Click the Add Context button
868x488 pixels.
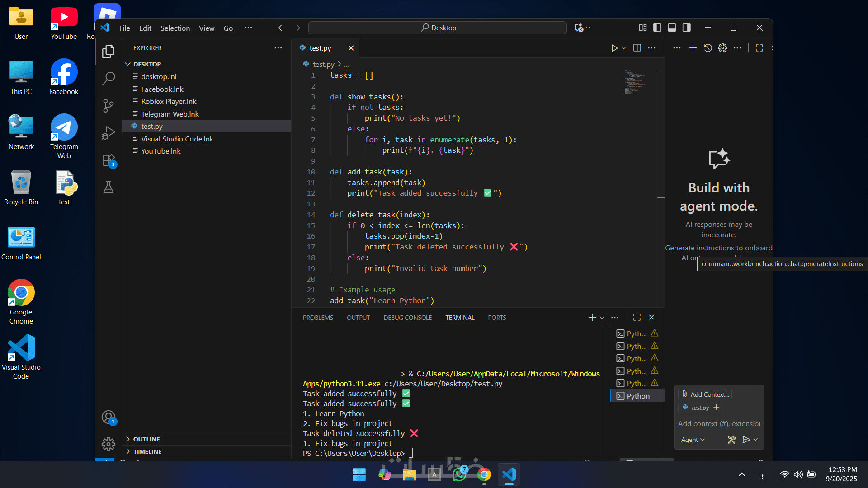pos(705,394)
